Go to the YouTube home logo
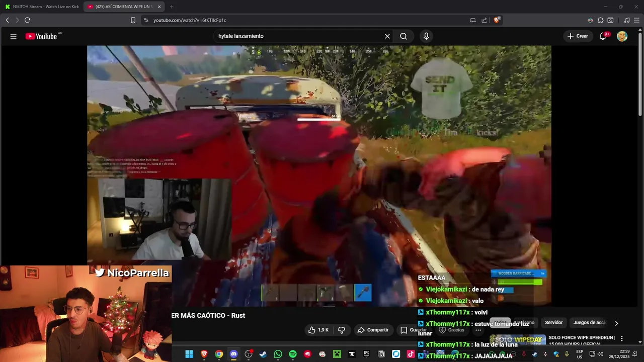The width and height of the screenshot is (644, 362). click(41, 36)
